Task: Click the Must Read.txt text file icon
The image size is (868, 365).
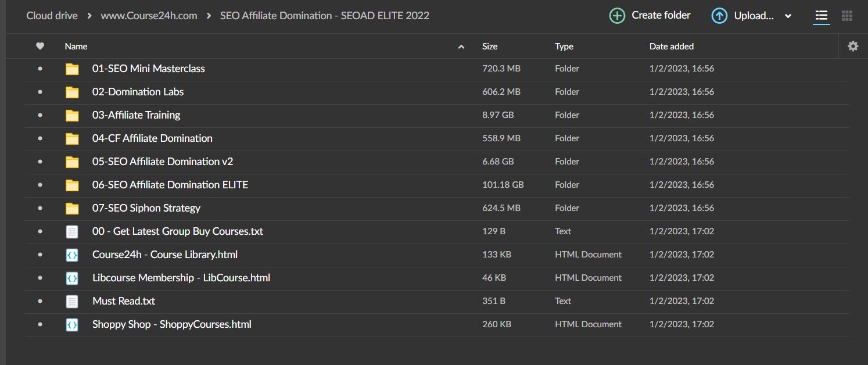Action: tap(72, 301)
